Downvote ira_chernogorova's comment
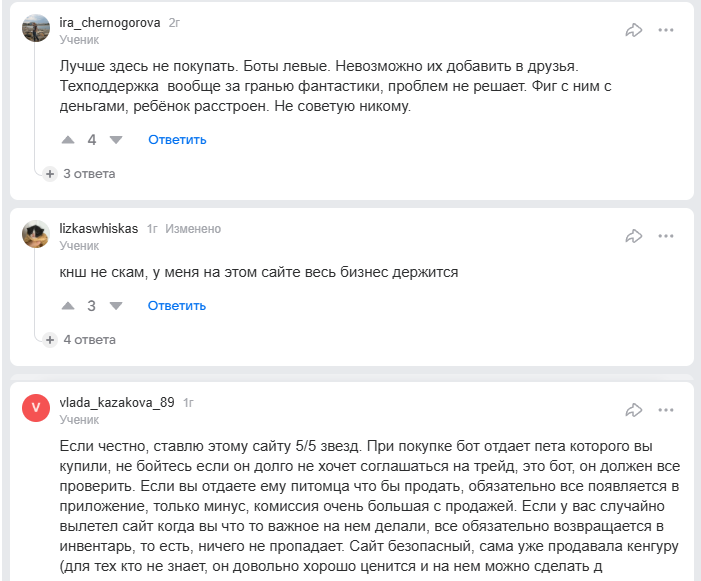 pyautogui.click(x=116, y=140)
